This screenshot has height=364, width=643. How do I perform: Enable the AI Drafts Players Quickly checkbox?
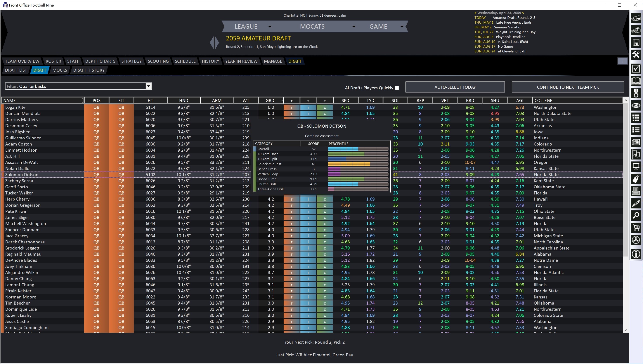point(397,88)
